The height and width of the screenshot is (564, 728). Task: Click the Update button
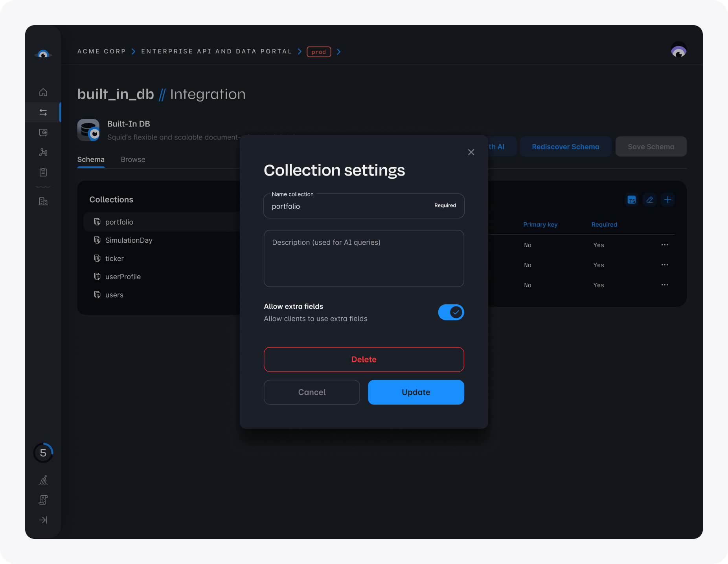pyautogui.click(x=416, y=392)
